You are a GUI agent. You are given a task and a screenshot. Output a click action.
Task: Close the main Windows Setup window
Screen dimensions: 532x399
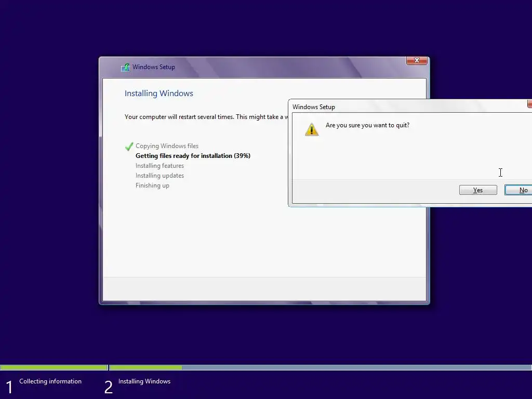[x=417, y=60]
